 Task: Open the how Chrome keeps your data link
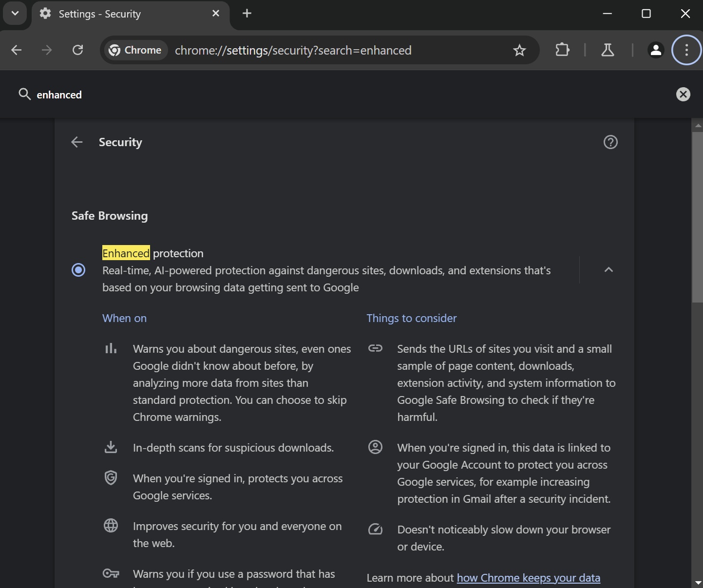[529, 578]
